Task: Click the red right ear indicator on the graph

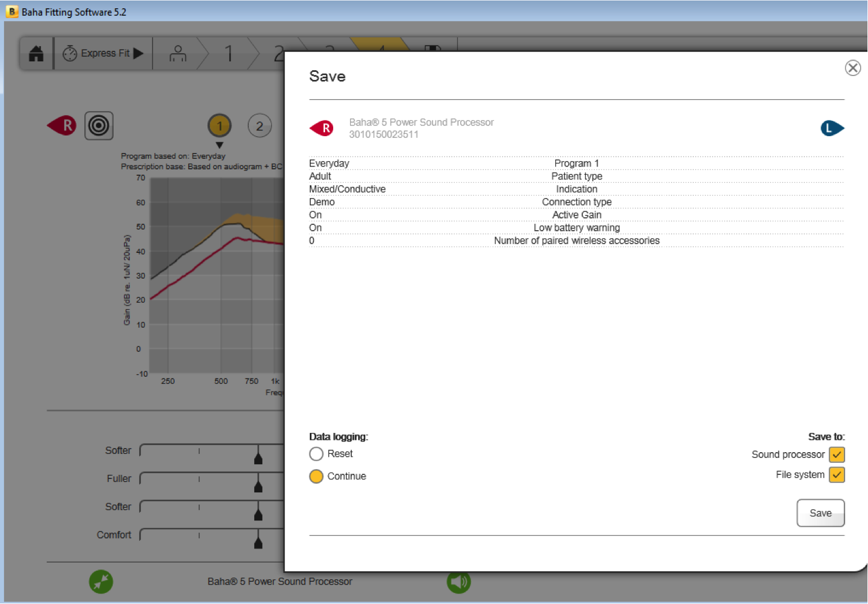Action: 62,125
